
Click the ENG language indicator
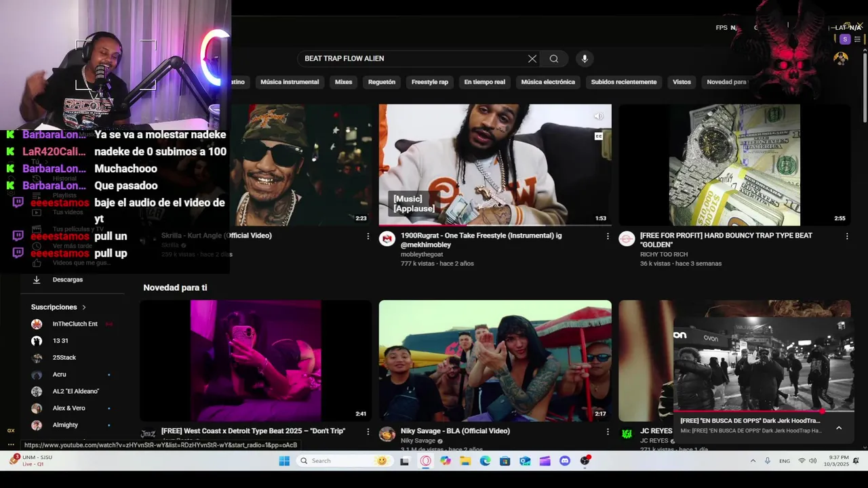click(785, 461)
